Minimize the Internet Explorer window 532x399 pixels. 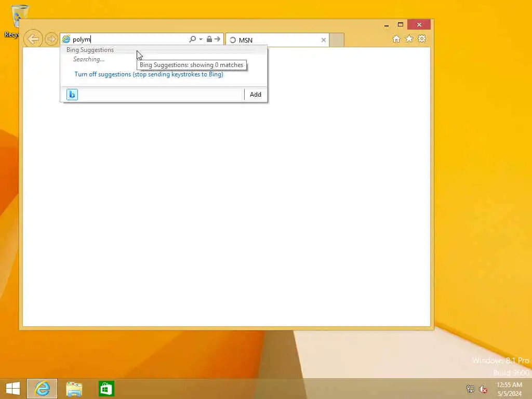387,25
